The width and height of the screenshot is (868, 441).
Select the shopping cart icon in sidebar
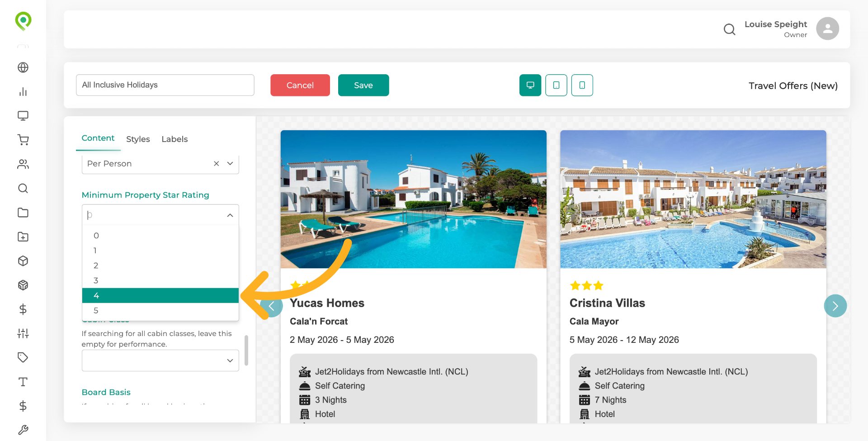23,140
